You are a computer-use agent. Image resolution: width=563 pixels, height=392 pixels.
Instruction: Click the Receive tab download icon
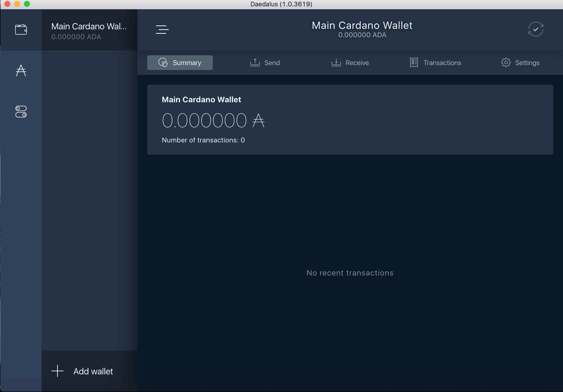coord(336,63)
